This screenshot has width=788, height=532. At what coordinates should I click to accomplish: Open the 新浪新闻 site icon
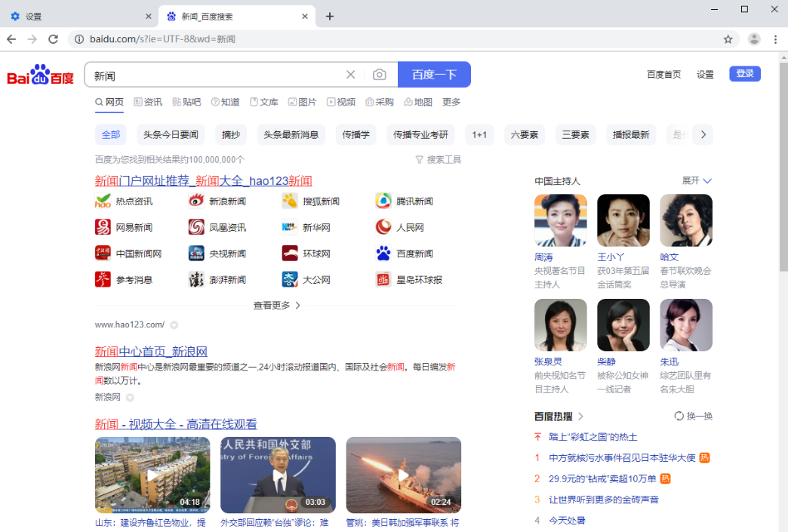(x=196, y=201)
